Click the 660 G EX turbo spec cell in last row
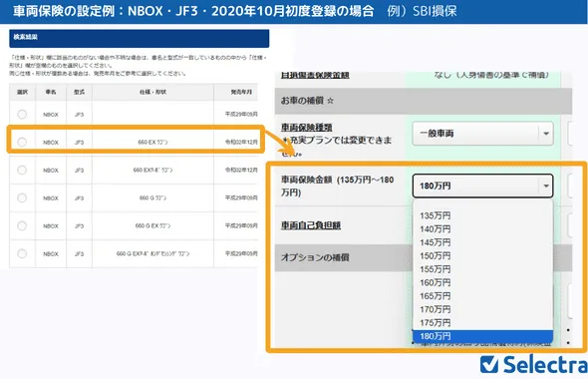 (x=153, y=253)
